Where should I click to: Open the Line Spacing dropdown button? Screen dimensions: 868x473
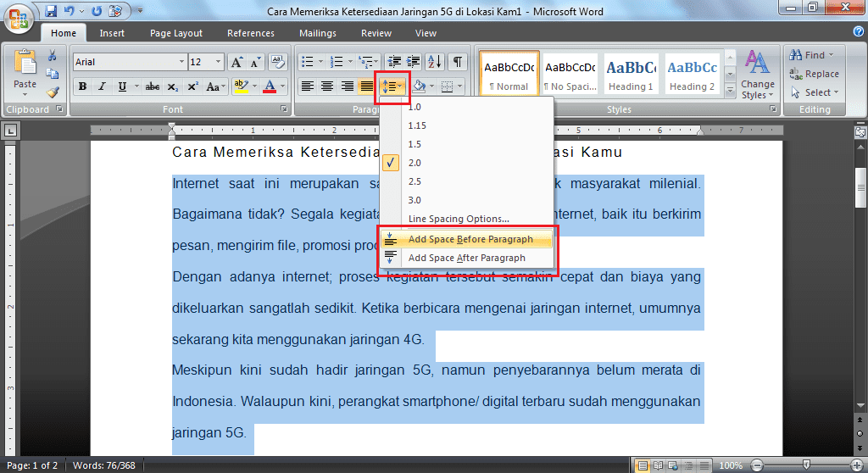click(392, 86)
